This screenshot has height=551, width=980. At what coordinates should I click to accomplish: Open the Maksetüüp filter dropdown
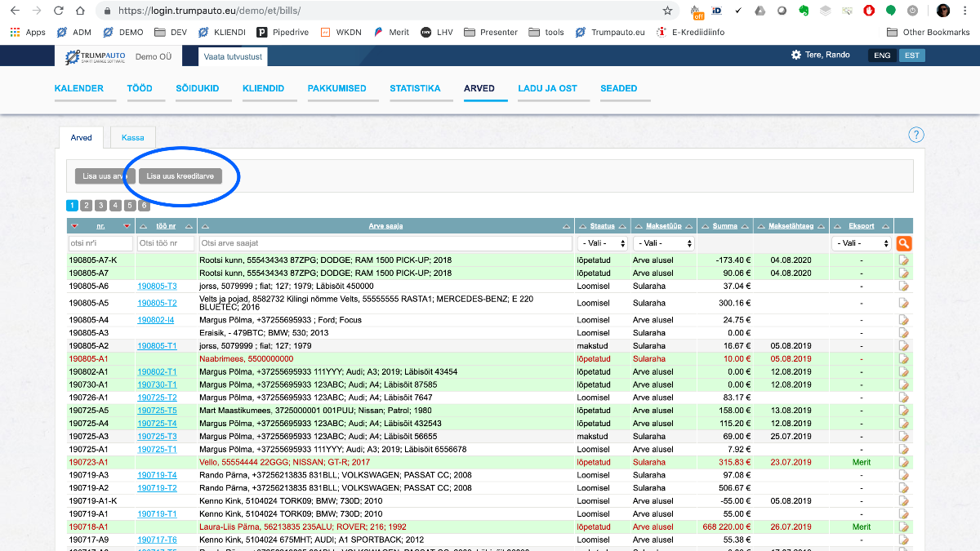tap(663, 243)
